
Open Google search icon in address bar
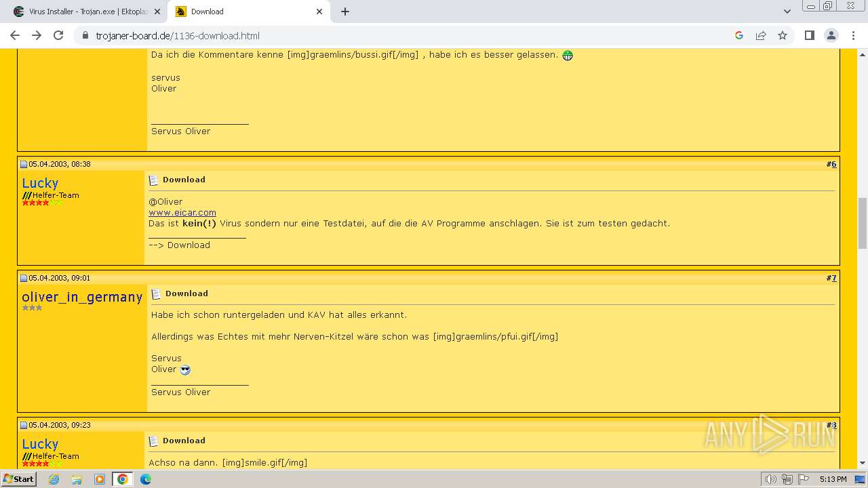739,35
